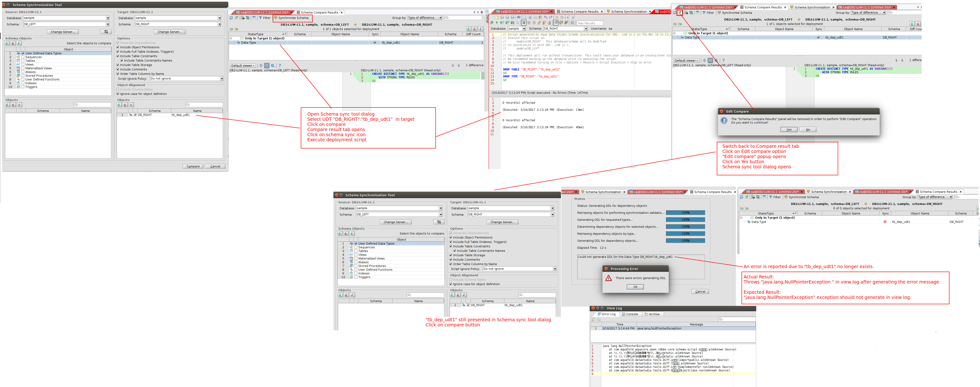Open Script Ignore Policy dropdown beside Compare button dialog
This screenshot has width=980, height=387.
(x=221, y=79)
